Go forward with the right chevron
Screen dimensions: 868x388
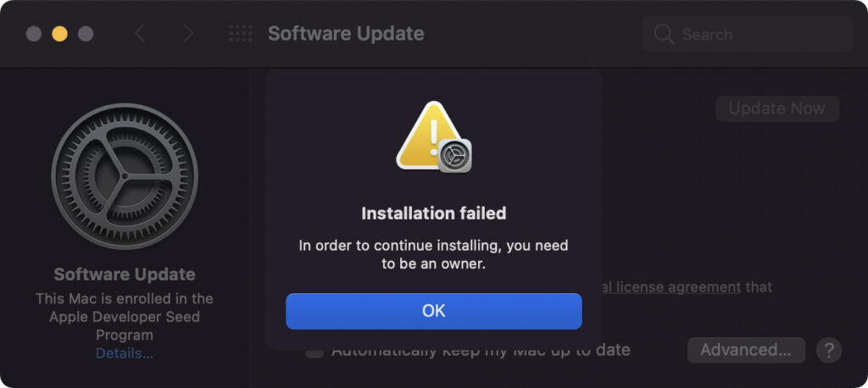point(187,34)
